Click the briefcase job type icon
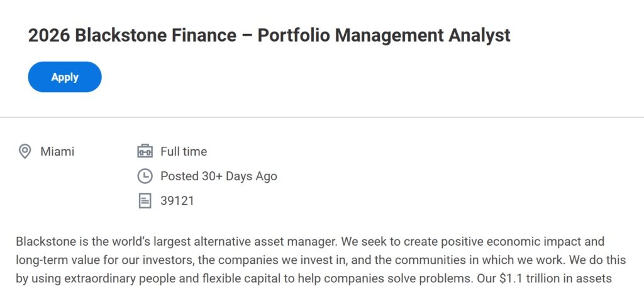Screen dimensions: 644x286 click(145, 151)
